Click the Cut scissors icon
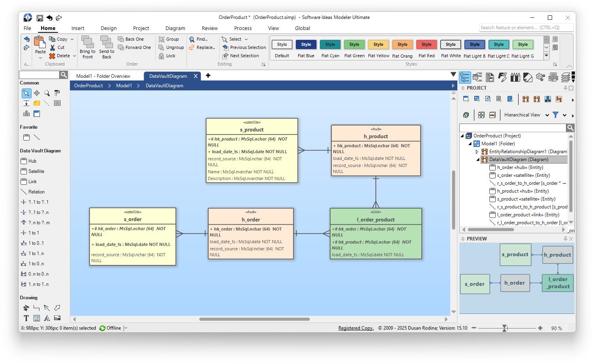 click(x=53, y=48)
